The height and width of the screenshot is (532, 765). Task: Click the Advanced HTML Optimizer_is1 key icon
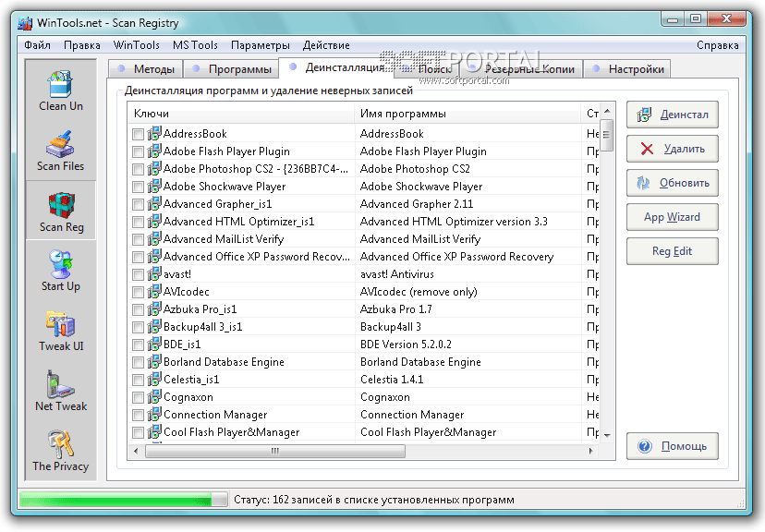pyautogui.click(x=154, y=221)
